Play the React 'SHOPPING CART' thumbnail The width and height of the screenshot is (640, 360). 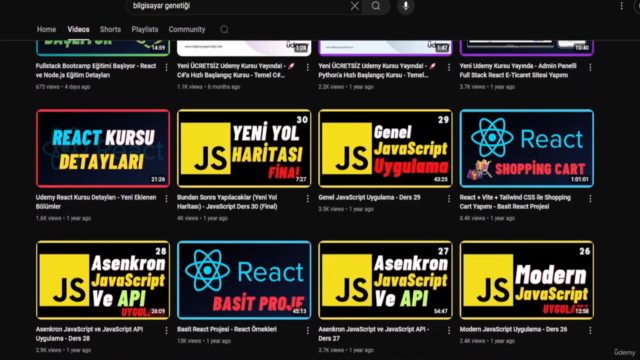tap(527, 148)
